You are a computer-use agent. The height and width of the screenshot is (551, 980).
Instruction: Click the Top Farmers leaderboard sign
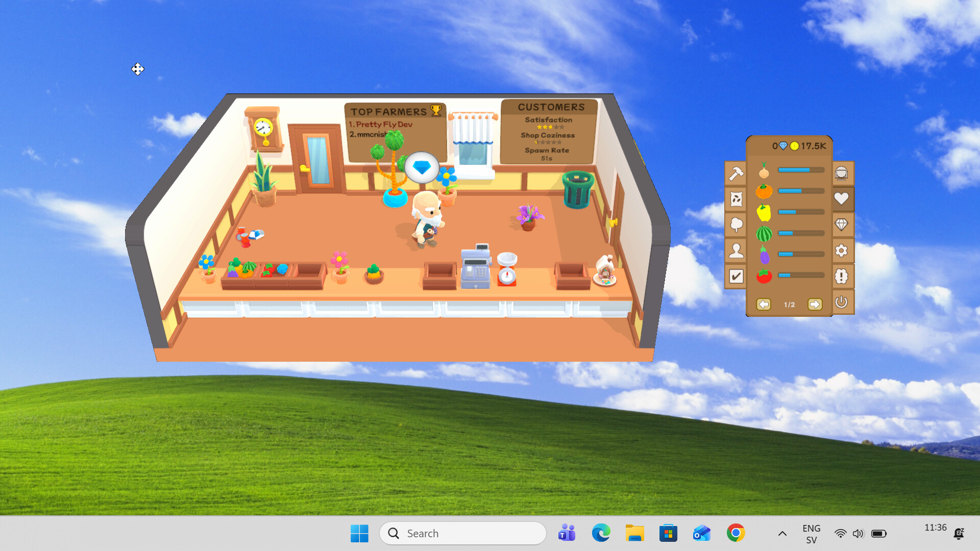(395, 133)
